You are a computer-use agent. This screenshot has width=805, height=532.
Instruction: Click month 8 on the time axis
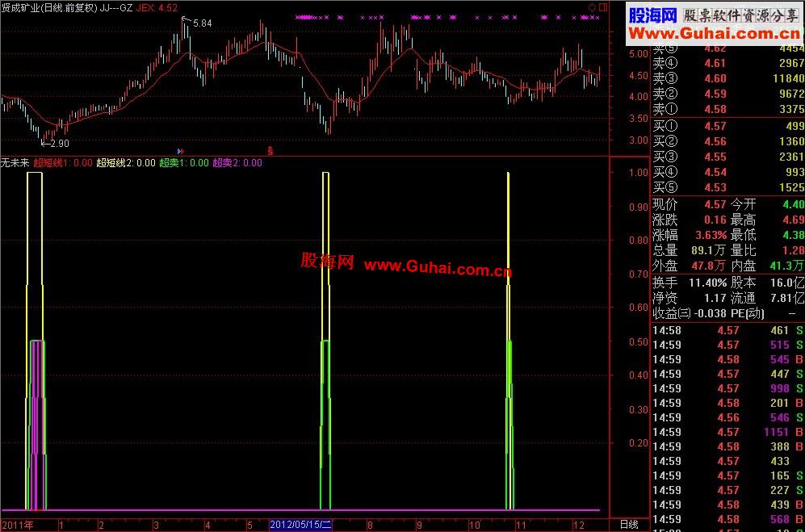point(370,526)
